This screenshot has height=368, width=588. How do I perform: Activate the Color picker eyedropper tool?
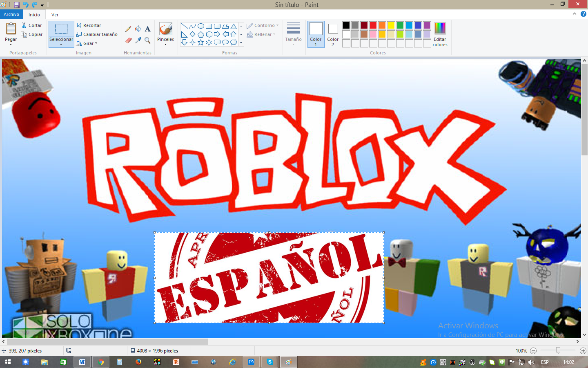coord(138,40)
